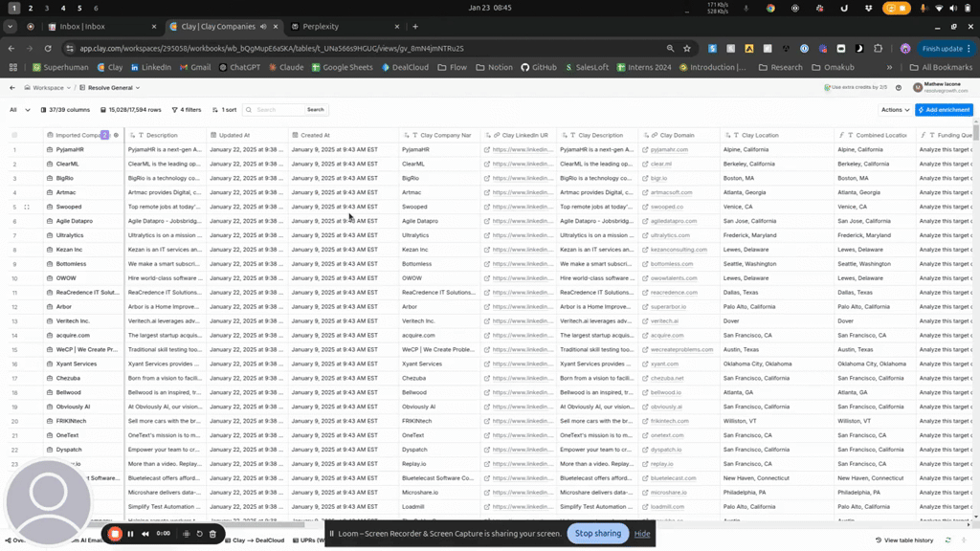
Task: Open the 4 filters panel
Action: (188, 110)
